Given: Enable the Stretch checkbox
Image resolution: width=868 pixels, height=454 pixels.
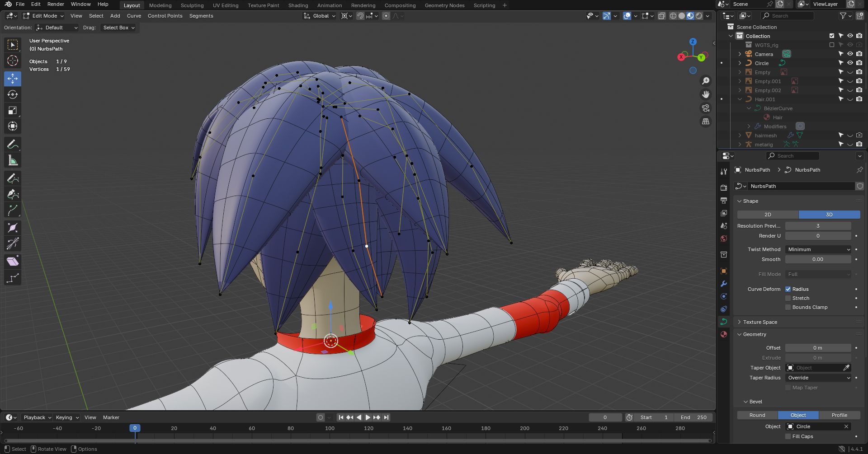Looking at the screenshot, I should pyautogui.click(x=788, y=298).
